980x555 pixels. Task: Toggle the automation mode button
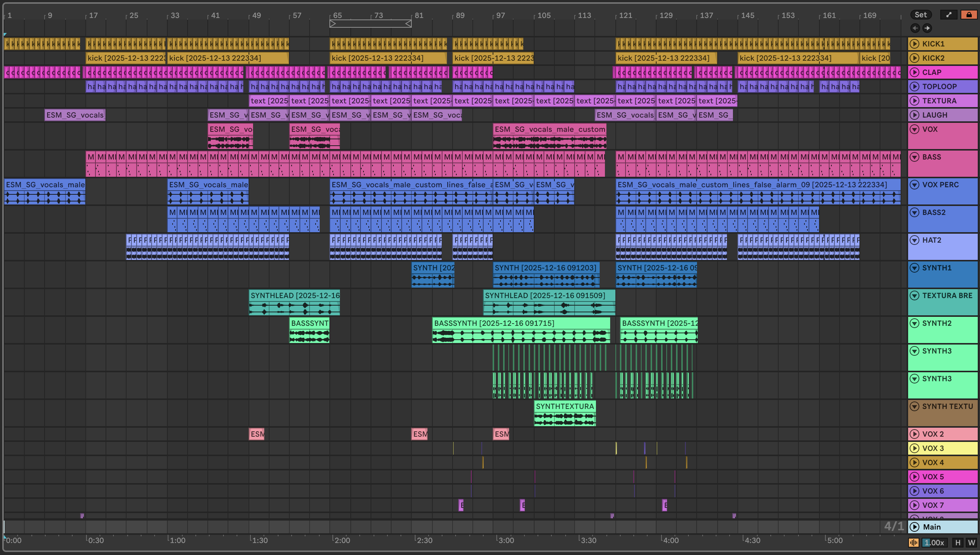(949, 15)
